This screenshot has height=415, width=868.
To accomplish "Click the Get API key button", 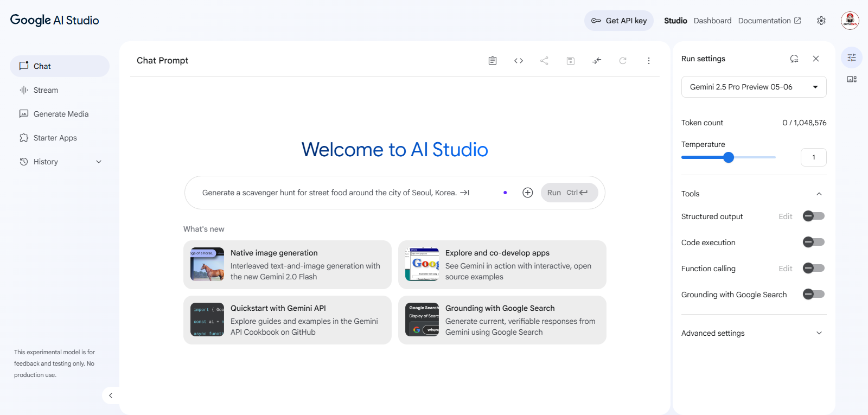I will pos(619,21).
